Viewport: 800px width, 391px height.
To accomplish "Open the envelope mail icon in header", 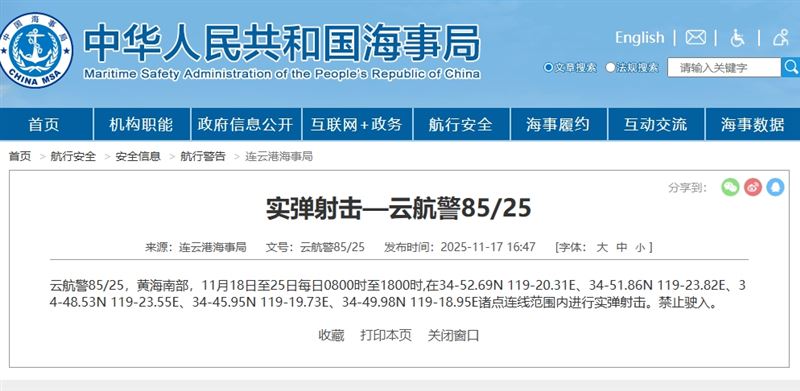I will [x=695, y=37].
